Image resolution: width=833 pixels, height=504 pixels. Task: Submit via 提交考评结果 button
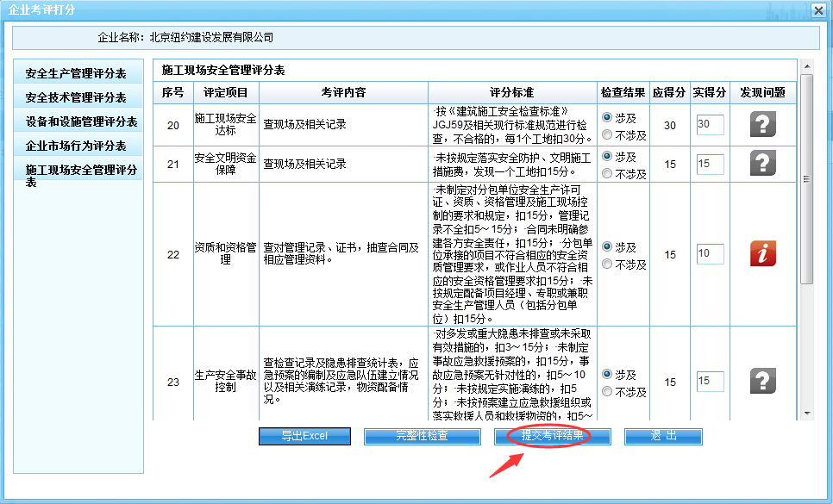click(x=552, y=436)
